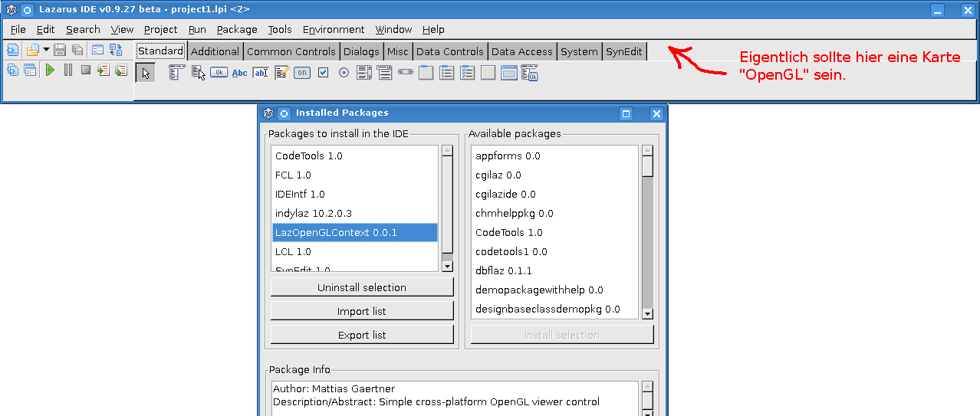Choose the TMemo component with pencil
The height and width of the screenshot is (416, 980).
(281, 73)
